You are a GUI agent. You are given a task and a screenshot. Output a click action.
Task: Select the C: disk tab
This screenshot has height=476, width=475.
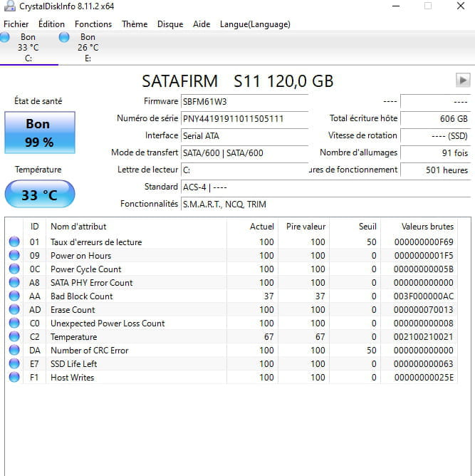pyautogui.click(x=28, y=48)
